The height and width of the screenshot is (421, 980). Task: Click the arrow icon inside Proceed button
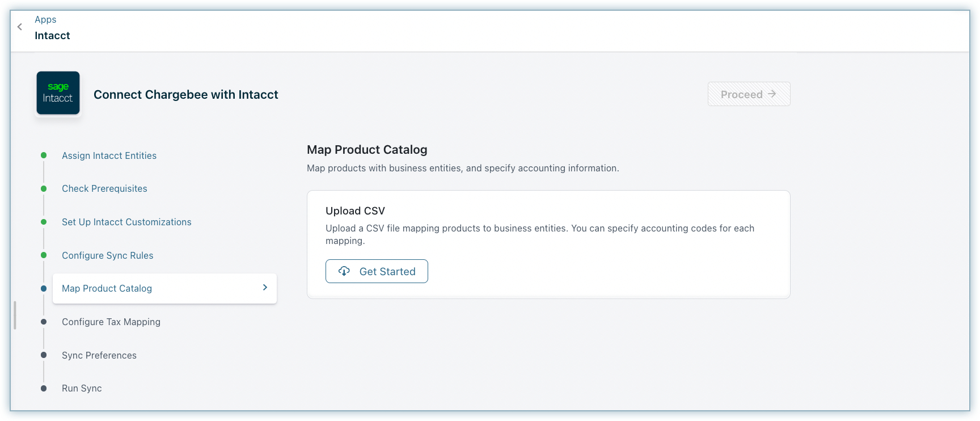point(772,94)
